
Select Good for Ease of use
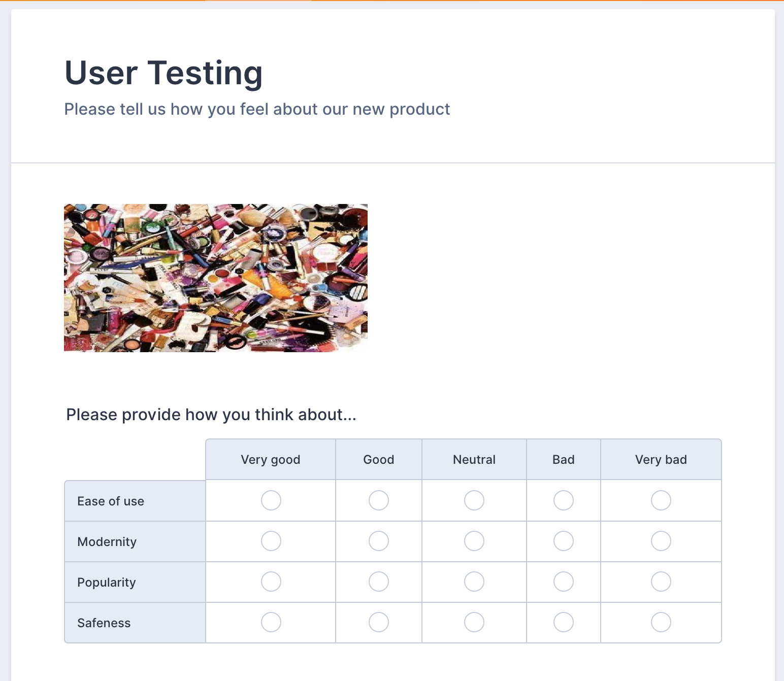[x=379, y=500]
